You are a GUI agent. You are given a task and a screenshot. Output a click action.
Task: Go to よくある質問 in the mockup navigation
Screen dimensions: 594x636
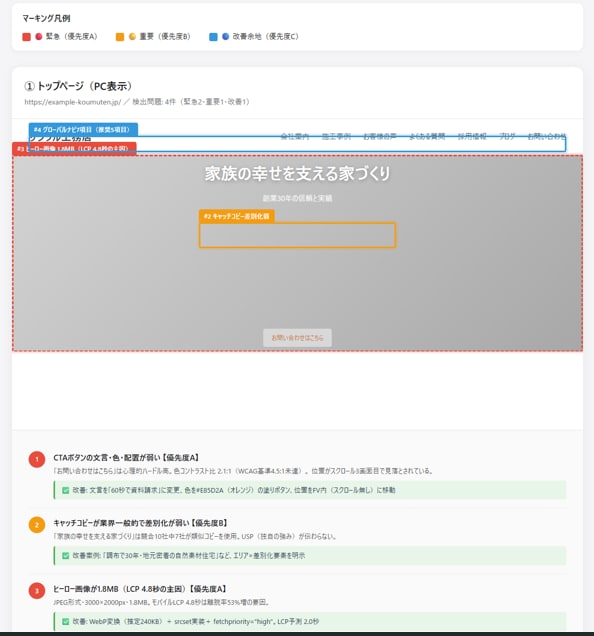point(427,137)
